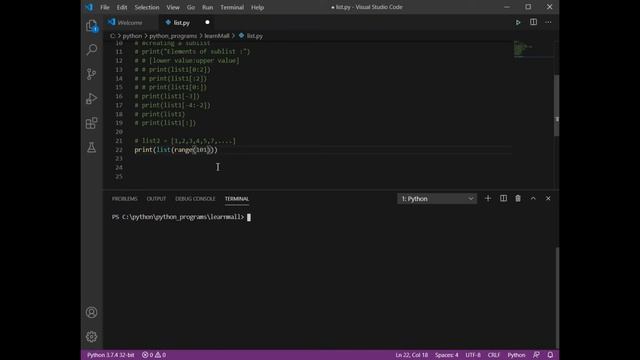640x360 pixels.
Task: Change indentation via Spaces: 4
Action: (447, 355)
